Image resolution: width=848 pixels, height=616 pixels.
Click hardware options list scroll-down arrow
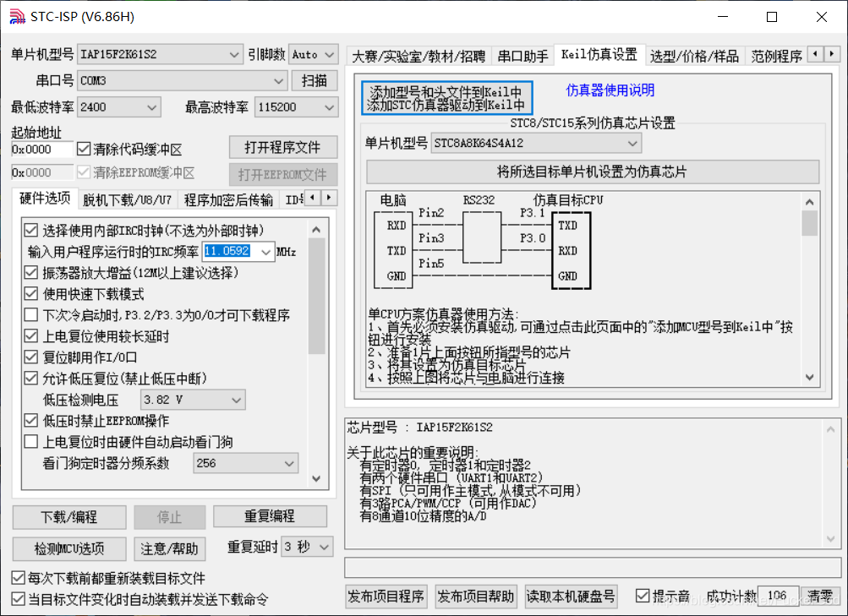[x=317, y=478]
